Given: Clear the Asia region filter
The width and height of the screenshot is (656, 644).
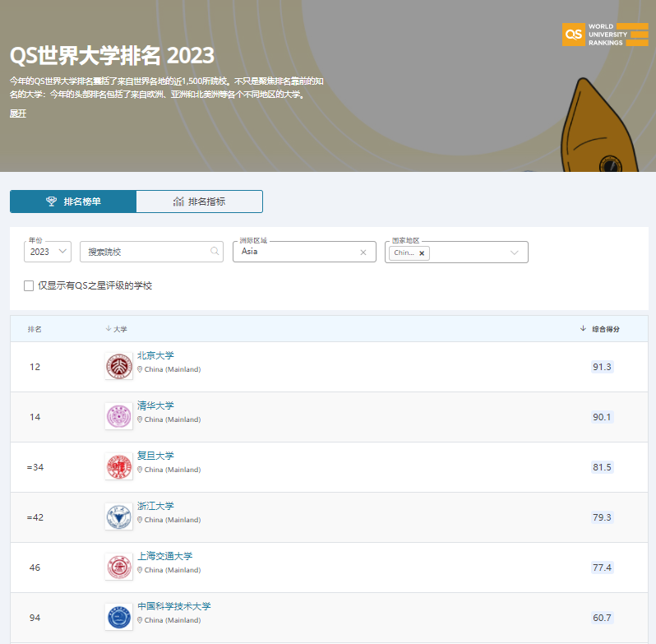Looking at the screenshot, I should click(x=363, y=252).
